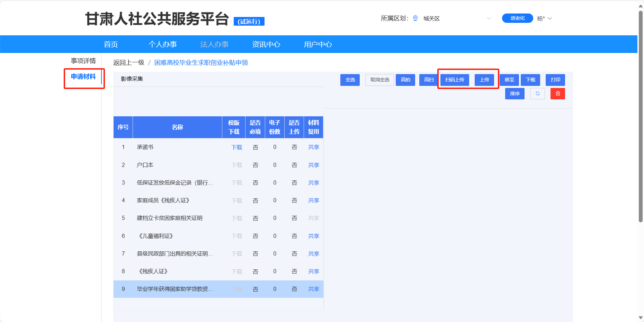Screen dimensions: 644x322
Task: Click the red trash delete button
Action: coord(557,93)
